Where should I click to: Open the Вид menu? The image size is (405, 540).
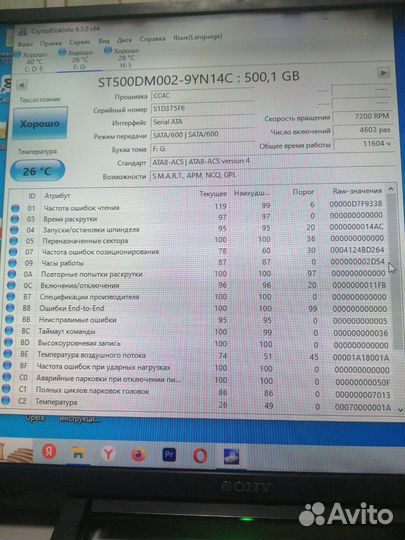(x=104, y=41)
